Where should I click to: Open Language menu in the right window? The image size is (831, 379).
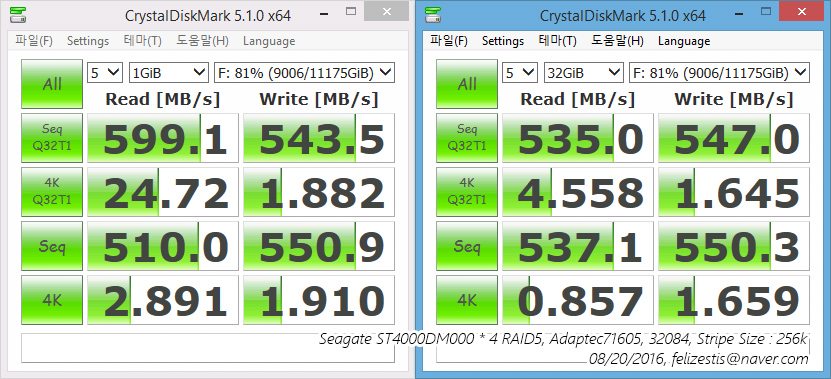click(x=684, y=41)
